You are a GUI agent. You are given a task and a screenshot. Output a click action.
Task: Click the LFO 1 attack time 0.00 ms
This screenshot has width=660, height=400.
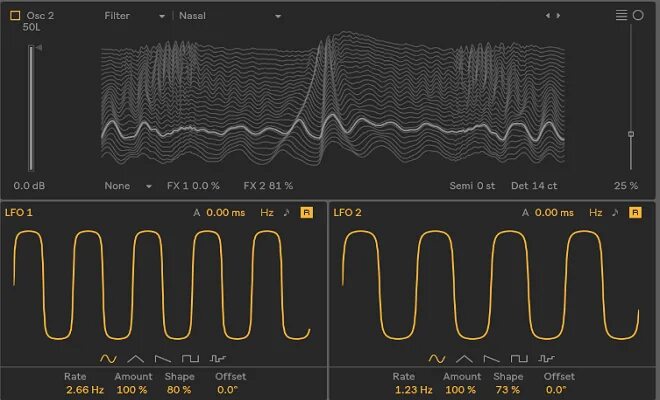pyautogui.click(x=226, y=213)
